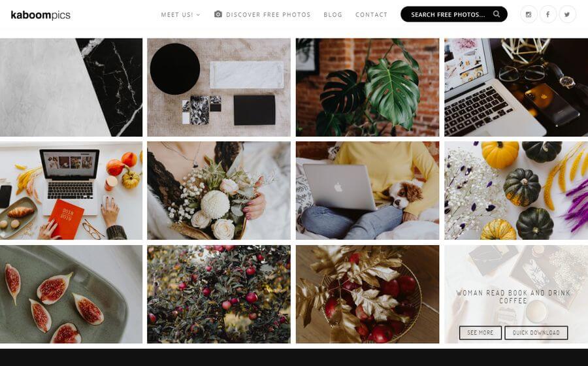Click the See More button

[x=480, y=333]
